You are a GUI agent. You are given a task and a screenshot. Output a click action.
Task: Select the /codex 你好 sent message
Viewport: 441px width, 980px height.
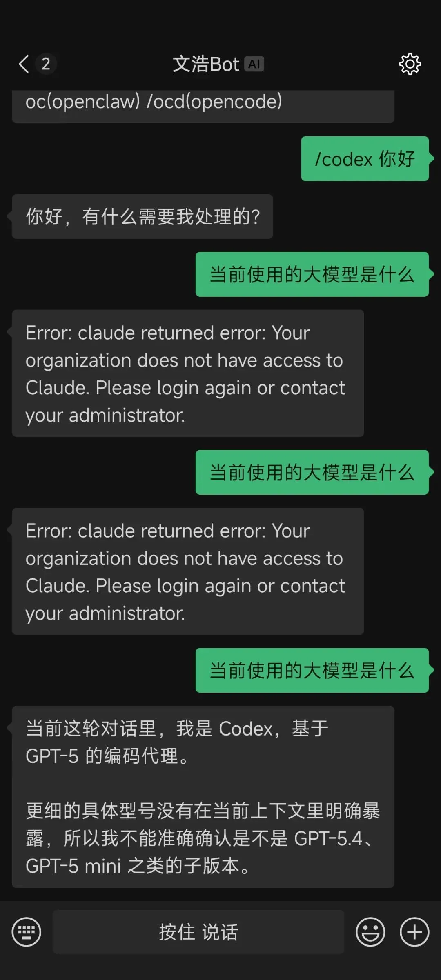365,159
